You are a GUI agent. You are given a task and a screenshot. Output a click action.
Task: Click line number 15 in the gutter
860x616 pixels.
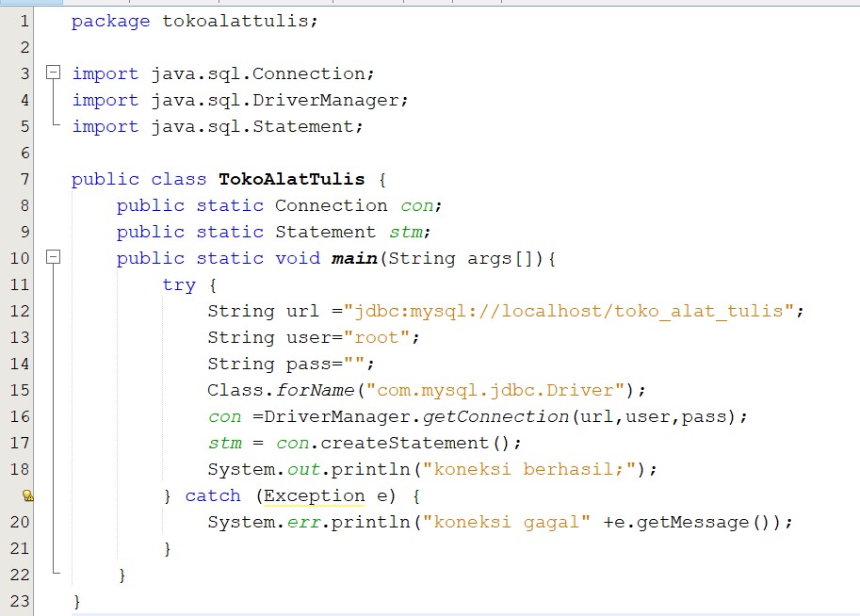[20, 390]
